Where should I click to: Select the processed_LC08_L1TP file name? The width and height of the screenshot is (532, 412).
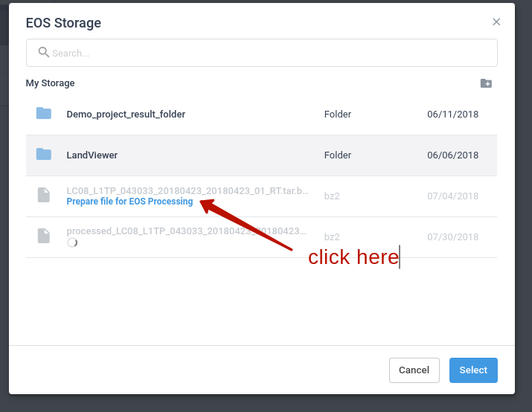pos(188,231)
